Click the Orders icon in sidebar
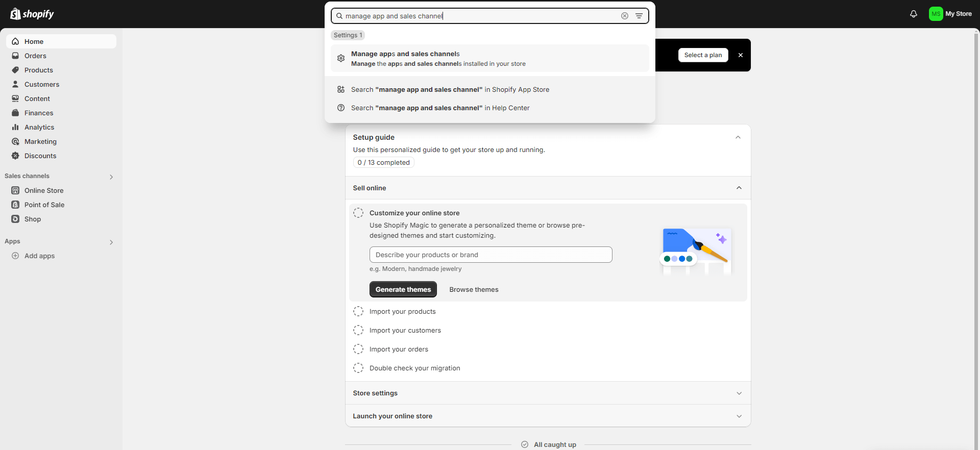Screen dimensions: 980x450 click(x=15, y=56)
